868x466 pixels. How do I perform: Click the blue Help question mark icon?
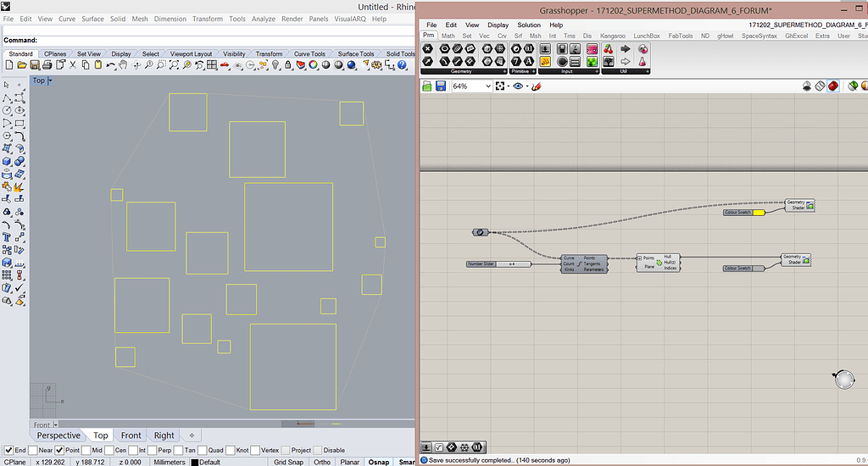403,65
